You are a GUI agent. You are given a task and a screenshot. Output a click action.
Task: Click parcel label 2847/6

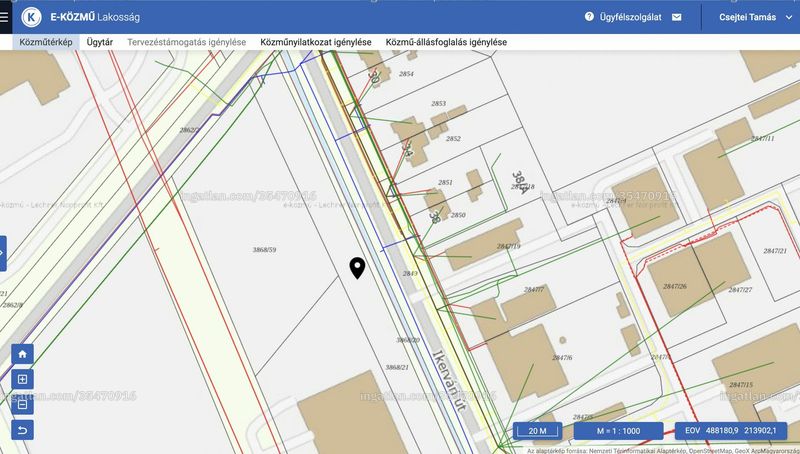click(562, 358)
